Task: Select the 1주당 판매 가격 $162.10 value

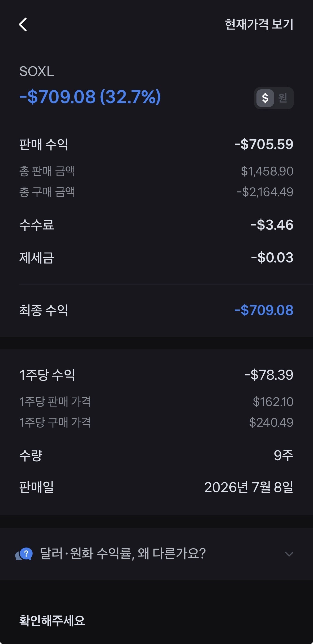Action: pos(273,402)
